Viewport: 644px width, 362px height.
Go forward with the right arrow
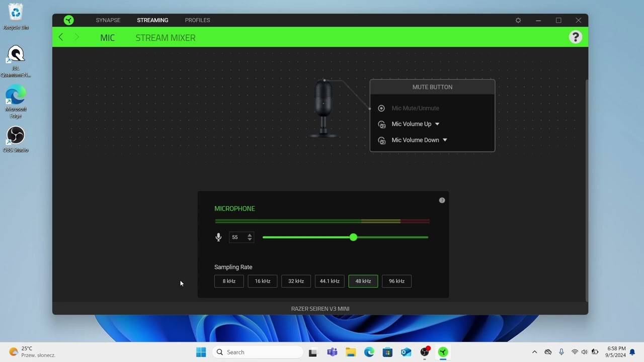76,37
